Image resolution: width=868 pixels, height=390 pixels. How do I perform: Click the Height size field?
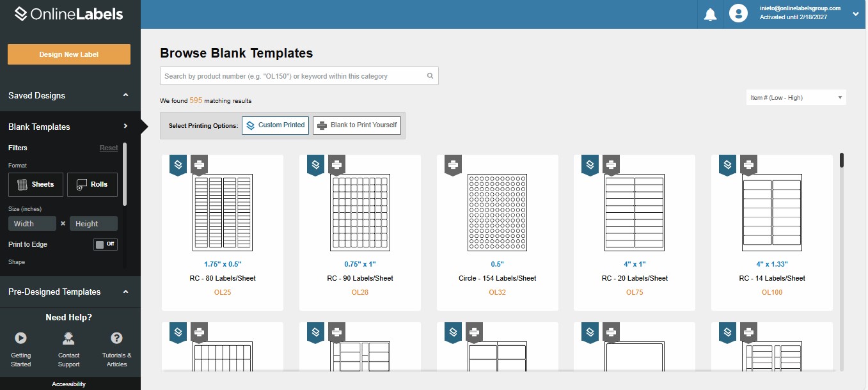[93, 224]
